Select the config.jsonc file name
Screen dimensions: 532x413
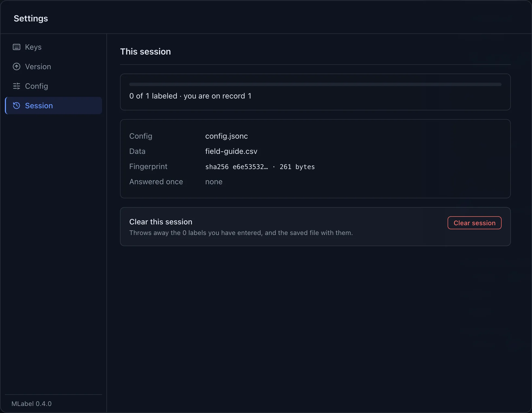point(226,136)
